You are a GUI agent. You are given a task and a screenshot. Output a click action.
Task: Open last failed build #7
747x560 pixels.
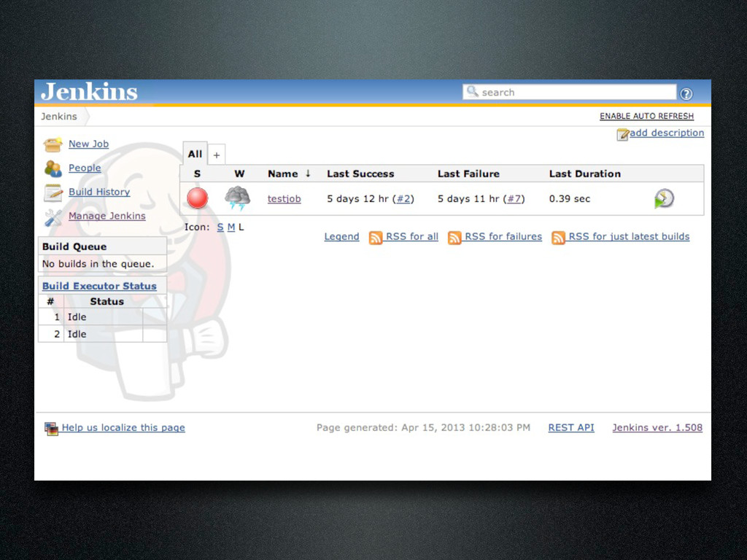click(514, 198)
